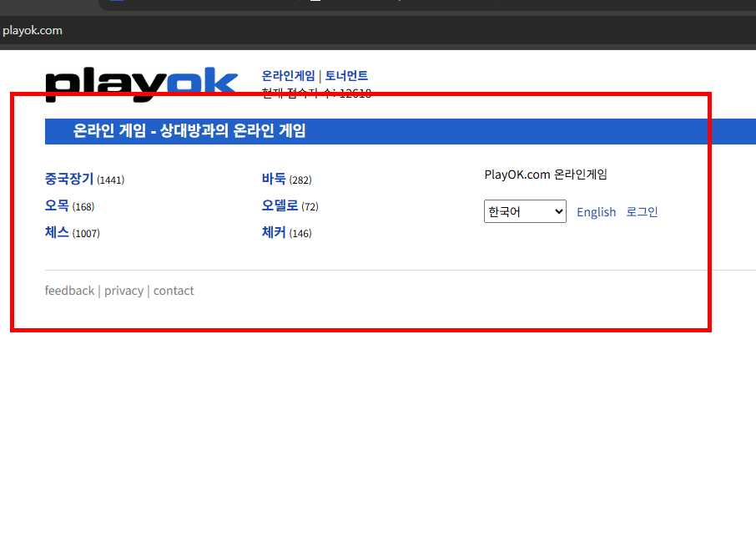Click the 로그인 link to sign in

(x=642, y=211)
